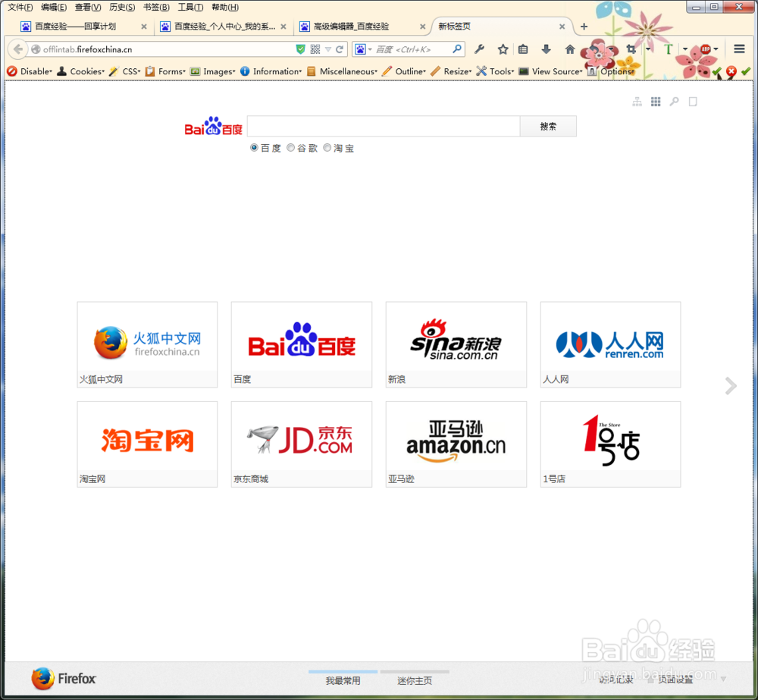758x700 pixels.
Task: Open the Cookies dropdown menu
Action: tap(81, 71)
